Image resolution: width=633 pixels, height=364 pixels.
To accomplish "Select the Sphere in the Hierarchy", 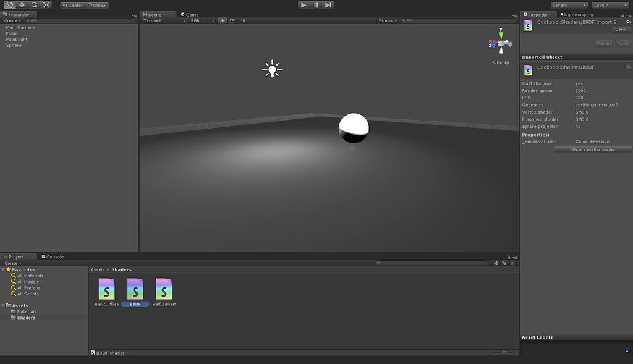I will click(x=14, y=45).
